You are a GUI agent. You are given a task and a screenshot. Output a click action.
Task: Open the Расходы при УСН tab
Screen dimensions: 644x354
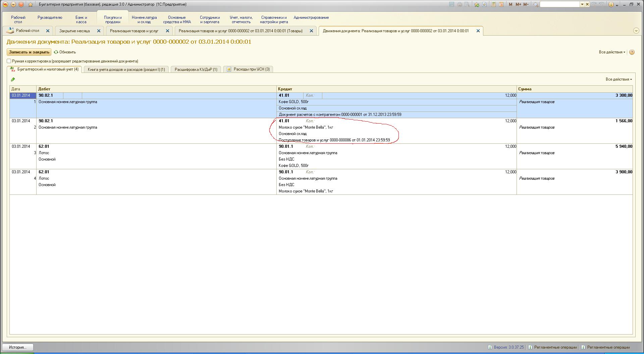pyautogui.click(x=248, y=69)
